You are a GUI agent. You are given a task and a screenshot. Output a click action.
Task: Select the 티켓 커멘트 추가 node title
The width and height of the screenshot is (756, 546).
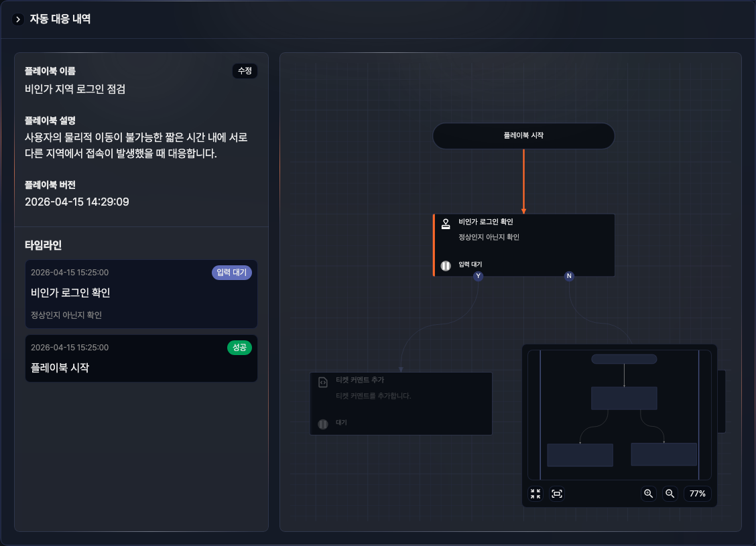click(x=359, y=380)
